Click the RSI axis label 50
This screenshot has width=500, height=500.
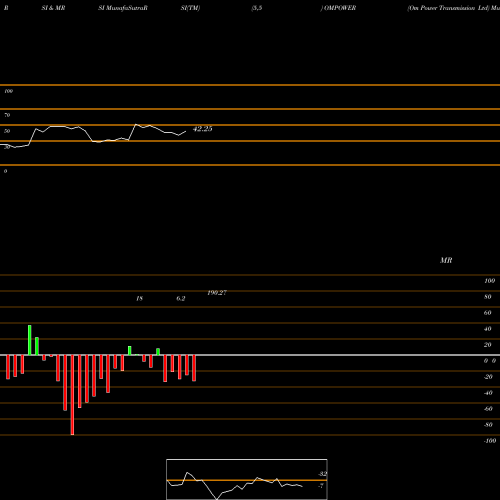click(7, 131)
